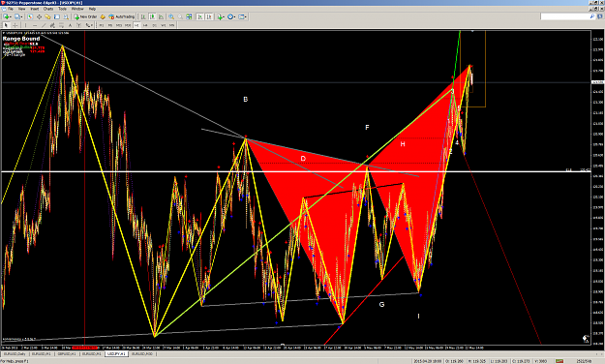
Task: Open the Window menu
Action: [77, 9]
